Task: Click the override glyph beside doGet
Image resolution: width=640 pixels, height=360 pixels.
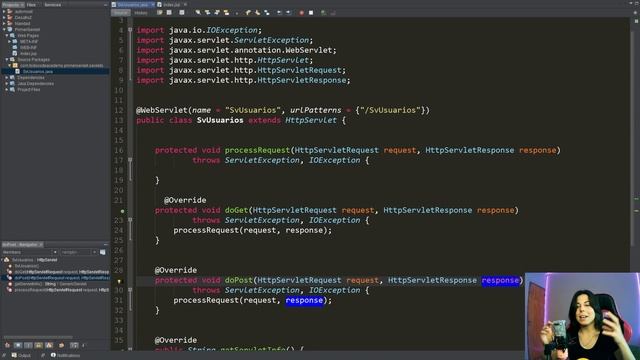Action: click(122, 211)
